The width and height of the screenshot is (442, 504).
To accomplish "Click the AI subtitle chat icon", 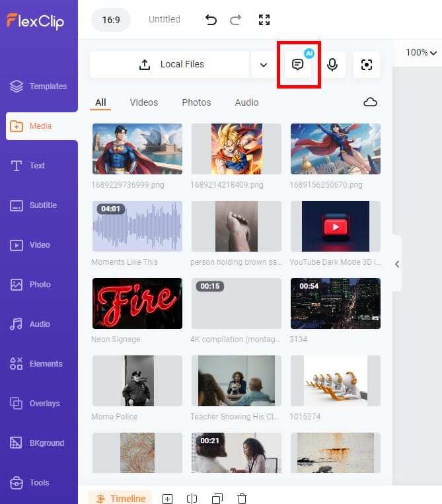I will 298,65.
